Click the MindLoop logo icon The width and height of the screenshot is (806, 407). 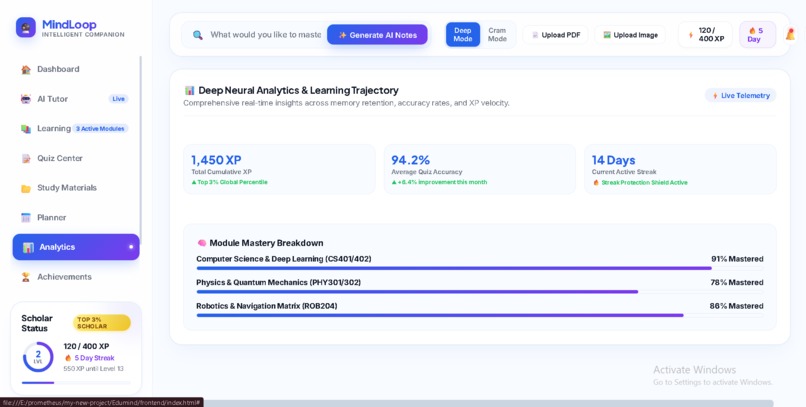tap(26, 27)
